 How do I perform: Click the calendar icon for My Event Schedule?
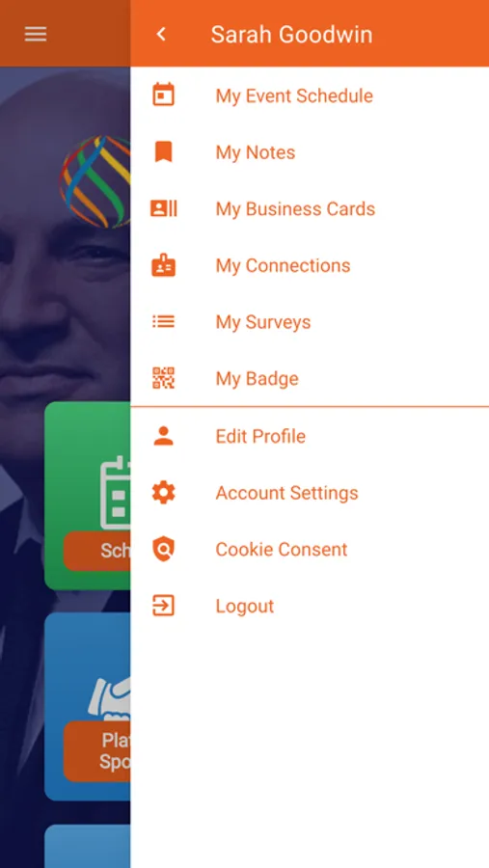163,95
